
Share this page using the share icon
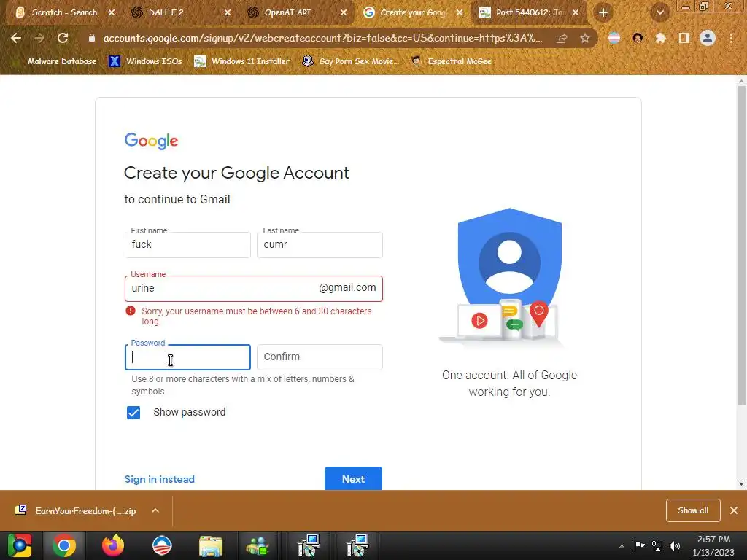562,38
